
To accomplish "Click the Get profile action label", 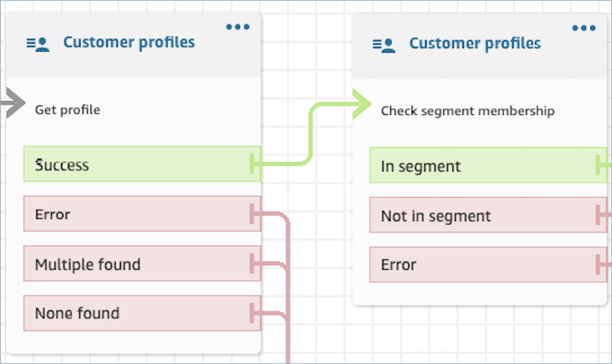I will tap(68, 110).
